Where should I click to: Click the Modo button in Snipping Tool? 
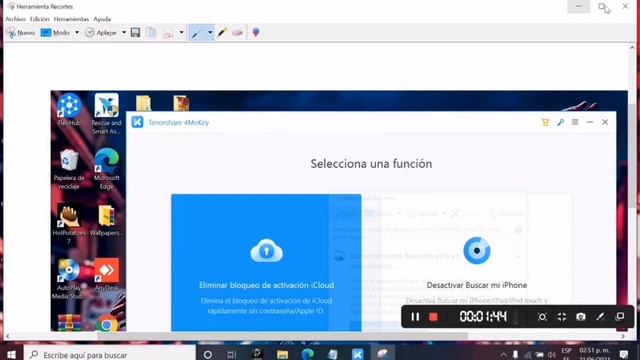tap(56, 33)
